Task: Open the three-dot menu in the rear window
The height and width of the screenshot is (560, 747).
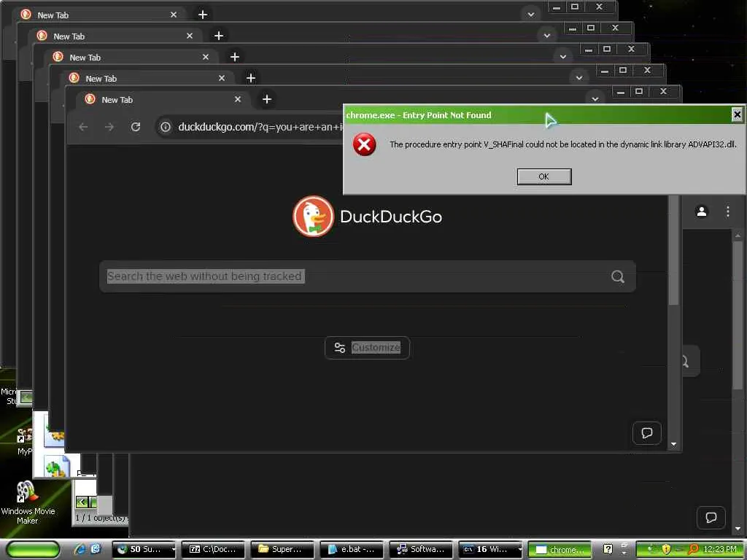Action: point(728,211)
